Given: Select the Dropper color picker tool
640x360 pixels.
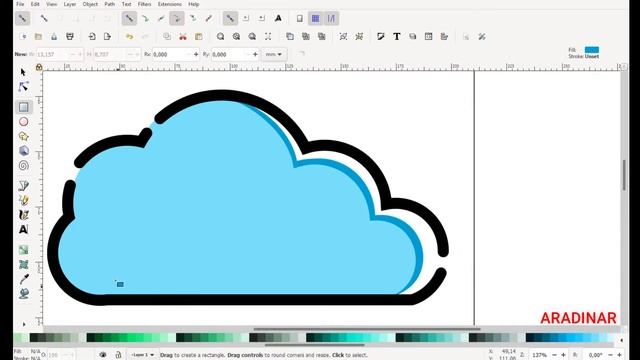Looking at the screenshot, I should coord(24,279).
